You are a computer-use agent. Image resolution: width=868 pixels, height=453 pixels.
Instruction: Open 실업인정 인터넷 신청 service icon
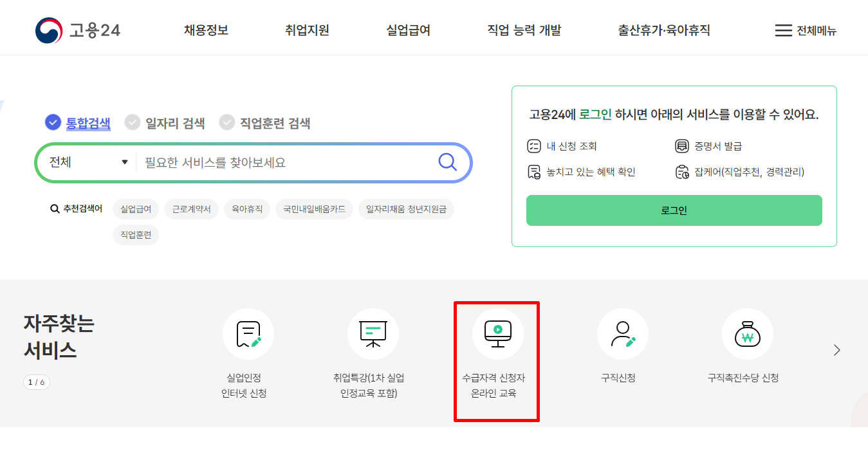pyautogui.click(x=248, y=333)
